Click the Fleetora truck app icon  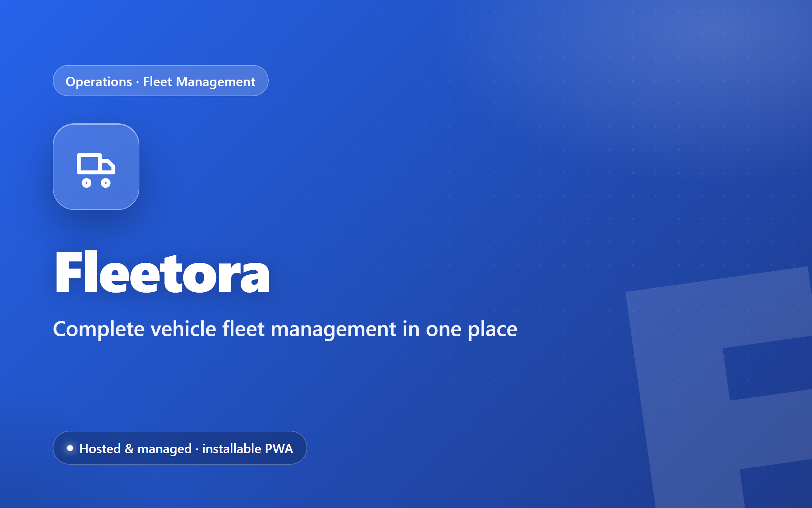click(96, 167)
